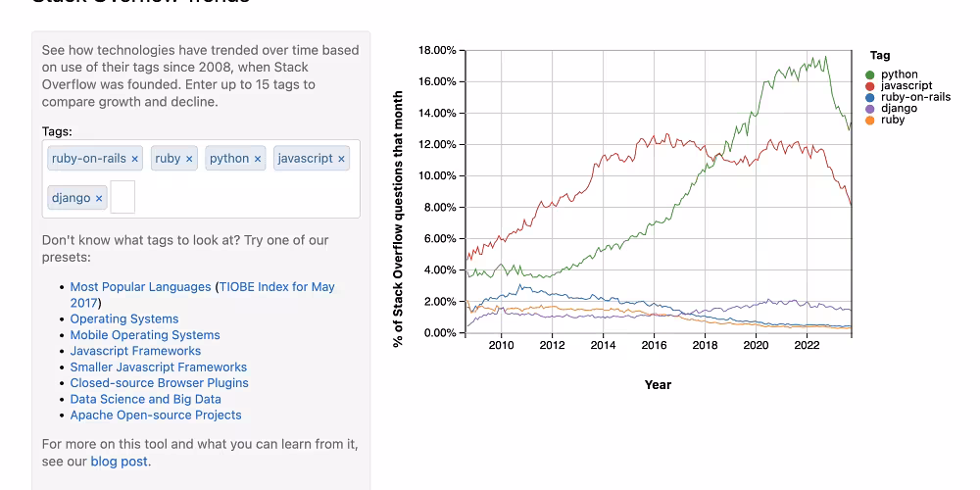980x490 pixels.
Task: Click the red javascript legend dot
Action: tap(869, 85)
